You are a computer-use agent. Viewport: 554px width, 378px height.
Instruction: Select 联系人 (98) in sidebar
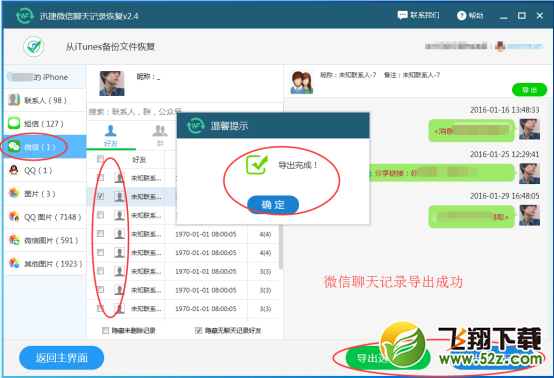pos(45,100)
